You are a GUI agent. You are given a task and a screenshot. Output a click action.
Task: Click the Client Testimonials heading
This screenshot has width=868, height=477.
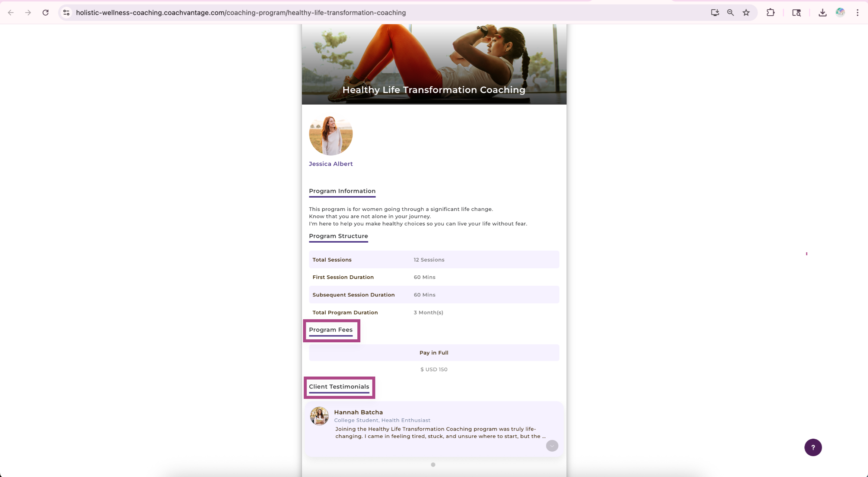tap(339, 387)
